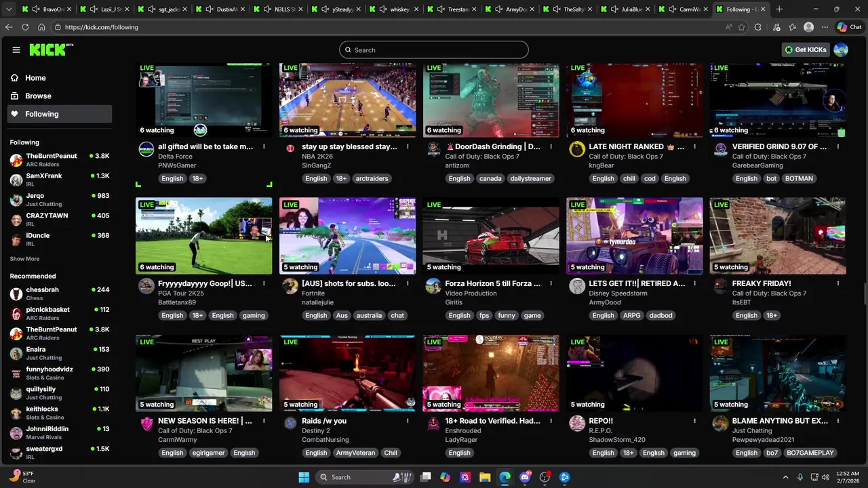Open options menu for Battletanx89 stream
This screenshot has width=868, height=488.
click(x=264, y=283)
